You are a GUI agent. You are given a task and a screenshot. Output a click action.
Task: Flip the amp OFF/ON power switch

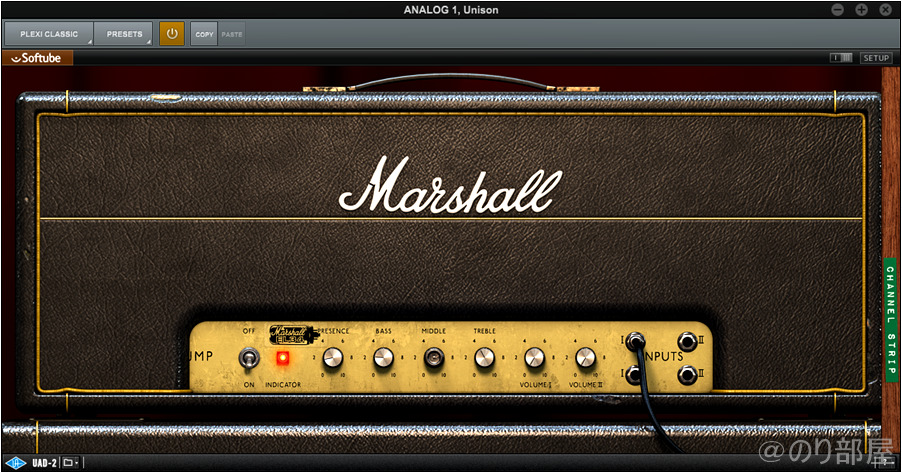(x=249, y=358)
